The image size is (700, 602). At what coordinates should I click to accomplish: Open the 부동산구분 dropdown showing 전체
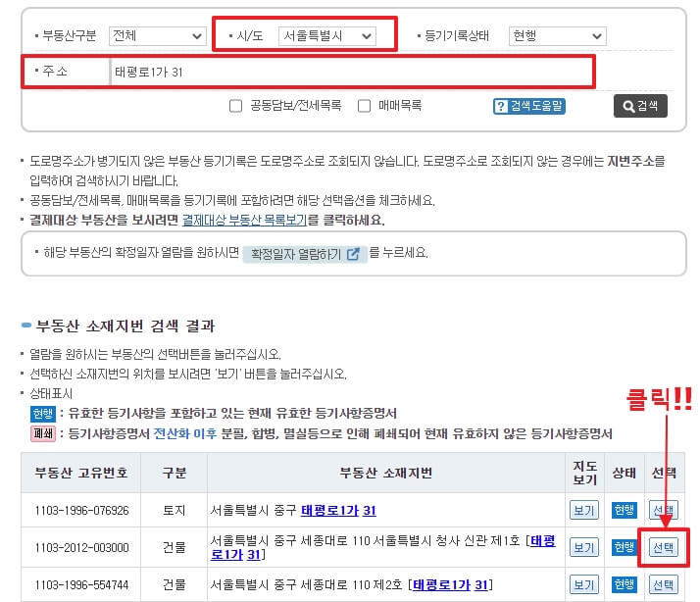[x=158, y=36]
